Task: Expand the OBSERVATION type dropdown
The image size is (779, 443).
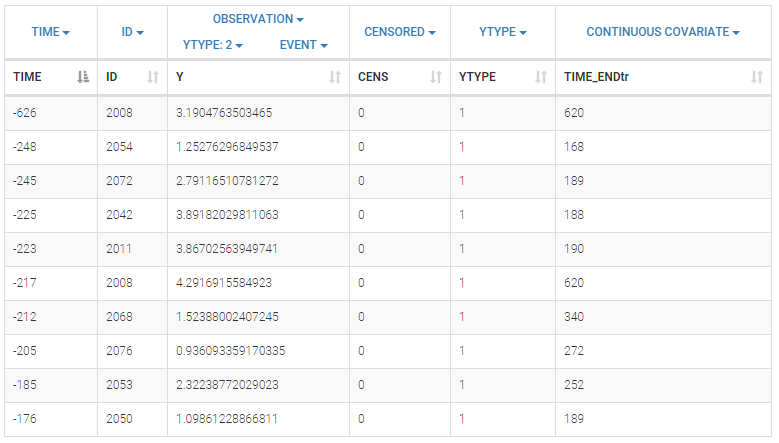Action: pyautogui.click(x=258, y=19)
